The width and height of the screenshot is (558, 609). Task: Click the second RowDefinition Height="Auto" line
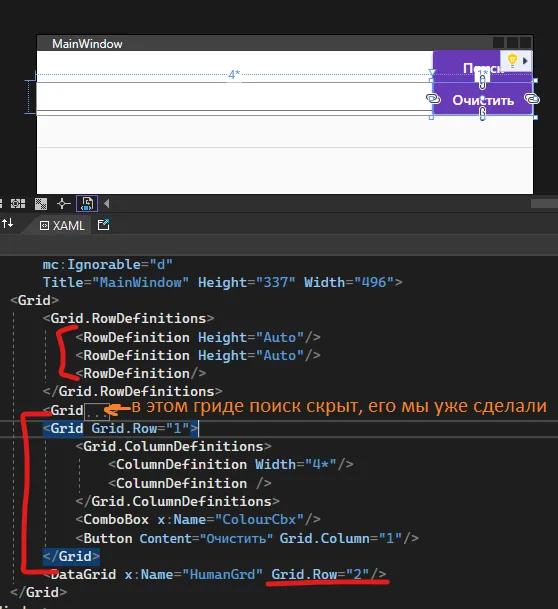pos(198,355)
